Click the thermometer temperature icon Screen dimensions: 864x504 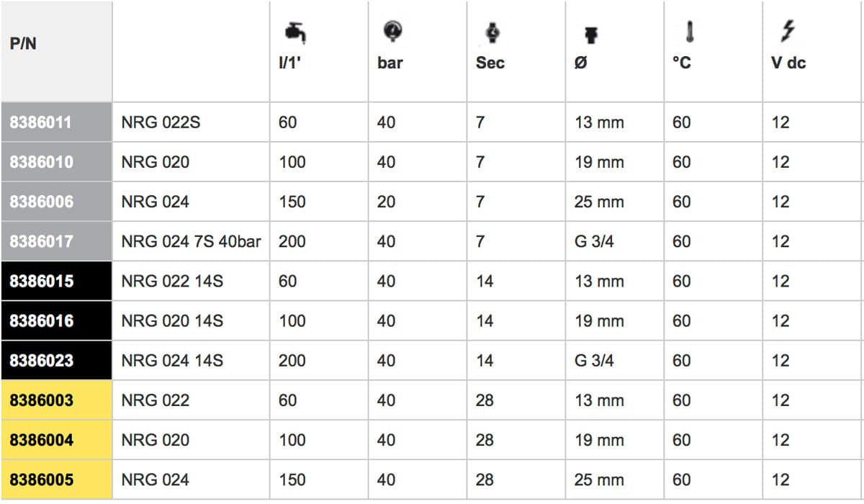[x=690, y=33]
